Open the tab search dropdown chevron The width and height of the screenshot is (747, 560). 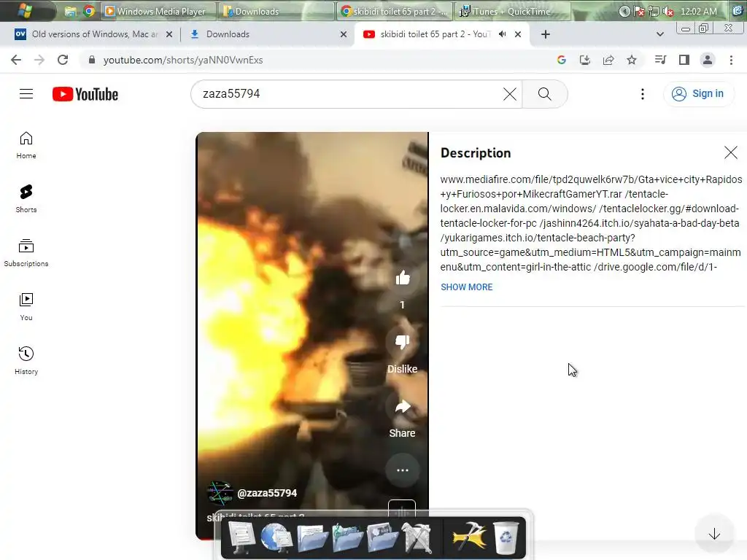point(659,34)
